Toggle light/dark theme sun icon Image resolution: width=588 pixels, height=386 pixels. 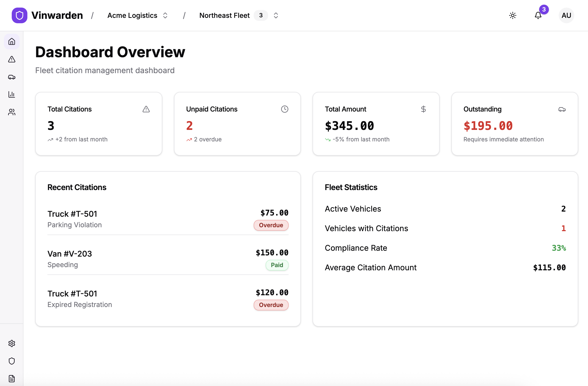(513, 16)
